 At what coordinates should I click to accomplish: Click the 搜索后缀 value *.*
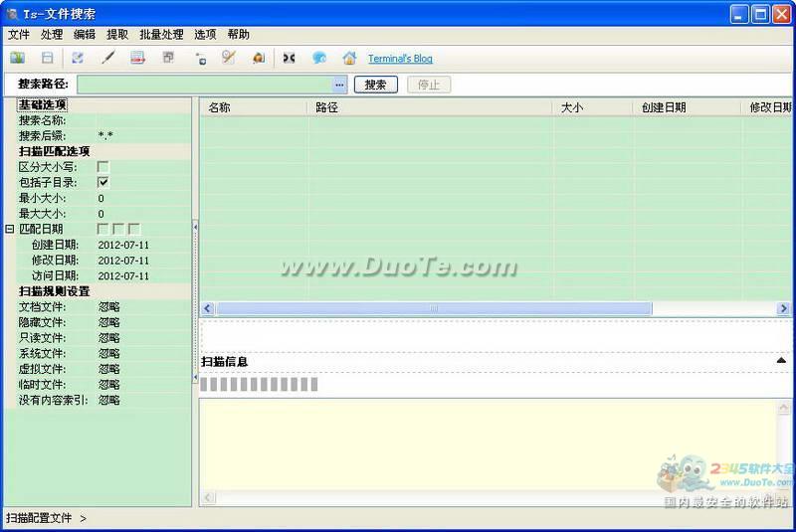[x=105, y=136]
